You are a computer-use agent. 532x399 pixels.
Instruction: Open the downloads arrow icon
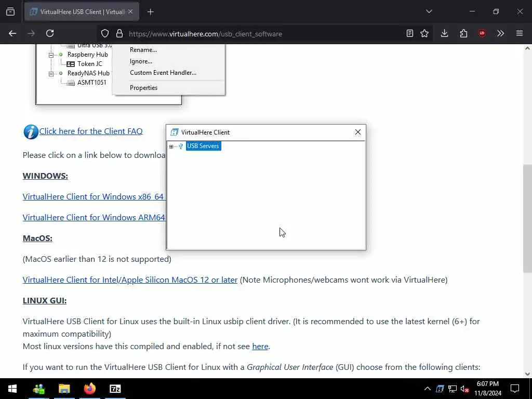point(445,34)
